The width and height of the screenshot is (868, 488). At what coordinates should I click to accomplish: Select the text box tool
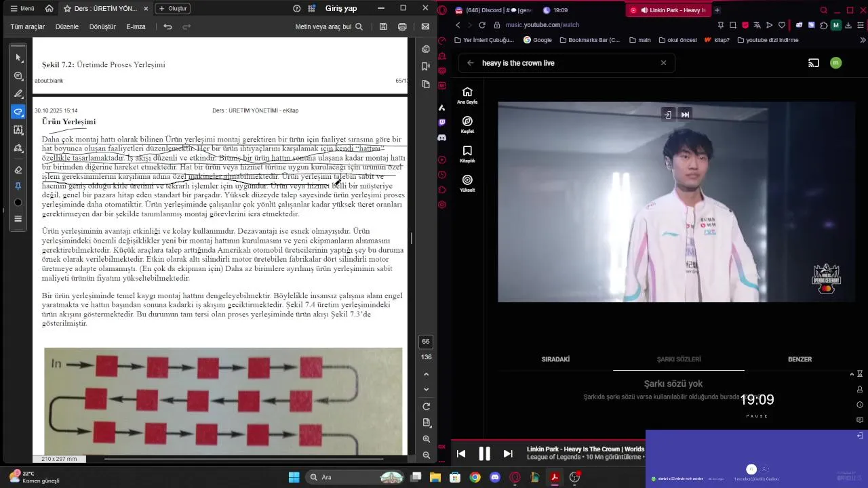pyautogui.click(x=18, y=129)
